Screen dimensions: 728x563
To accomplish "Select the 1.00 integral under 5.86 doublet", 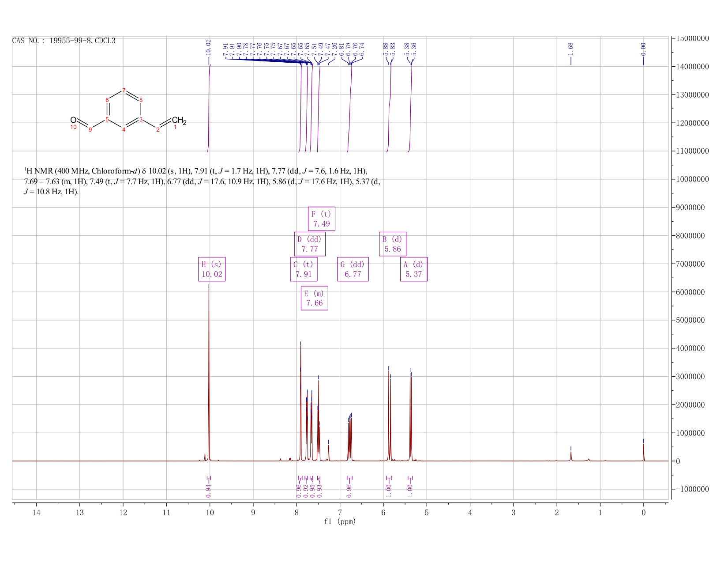I will 389,490.
